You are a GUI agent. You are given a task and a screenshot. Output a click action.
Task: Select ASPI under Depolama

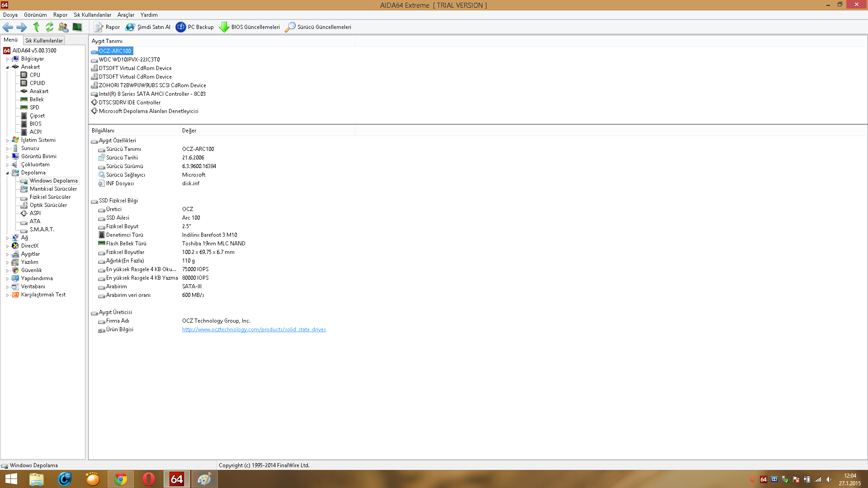[35, 213]
